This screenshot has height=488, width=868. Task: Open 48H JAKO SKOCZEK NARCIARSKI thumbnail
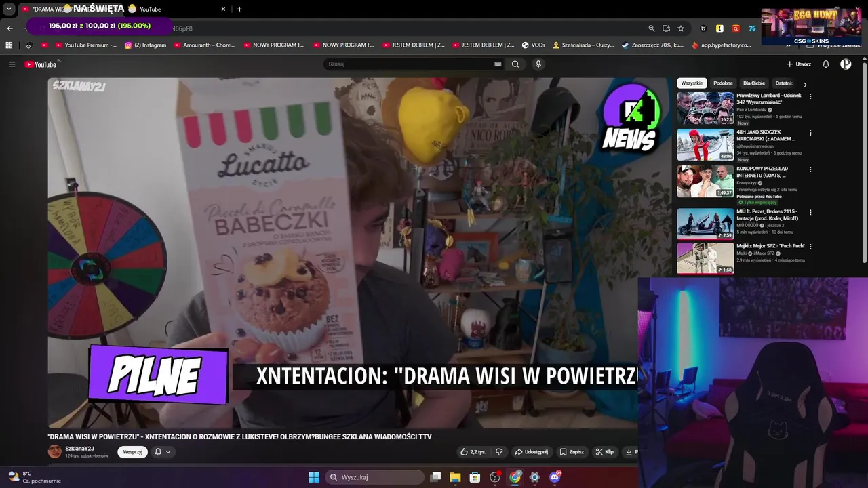point(705,145)
